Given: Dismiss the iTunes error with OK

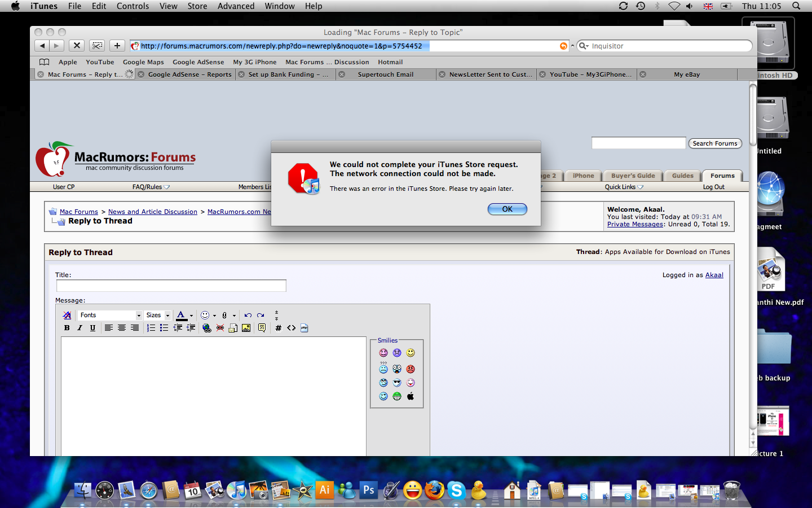Looking at the screenshot, I should point(507,209).
